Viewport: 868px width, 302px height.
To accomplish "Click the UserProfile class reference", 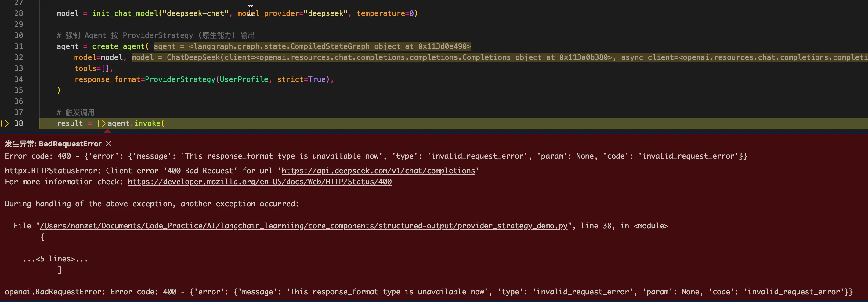I will point(244,80).
